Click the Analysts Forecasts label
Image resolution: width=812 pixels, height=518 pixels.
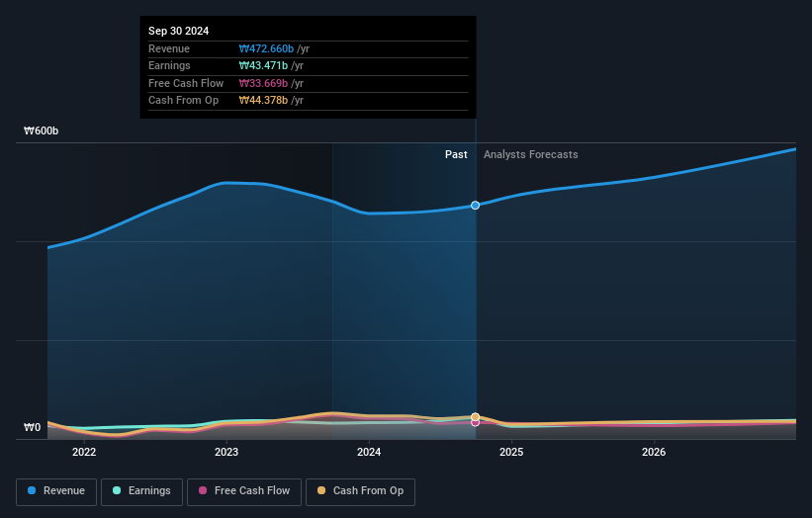pyautogui.click(x=531, y=155)
